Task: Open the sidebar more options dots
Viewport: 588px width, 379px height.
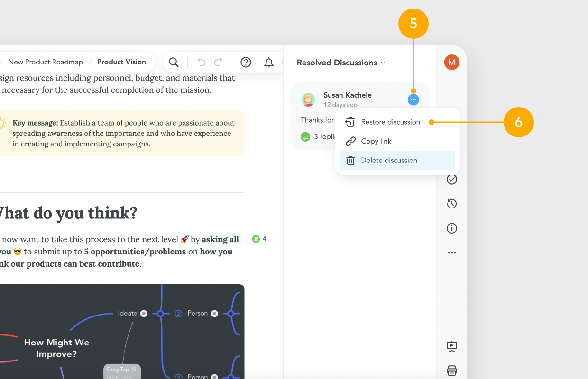Action: point(452,253)
